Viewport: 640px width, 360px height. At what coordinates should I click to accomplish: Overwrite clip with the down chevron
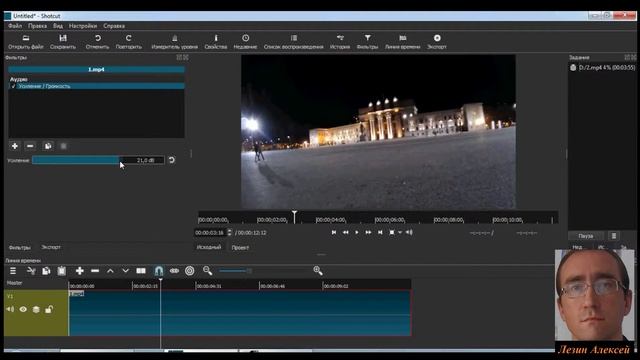(x=125, y=271)
